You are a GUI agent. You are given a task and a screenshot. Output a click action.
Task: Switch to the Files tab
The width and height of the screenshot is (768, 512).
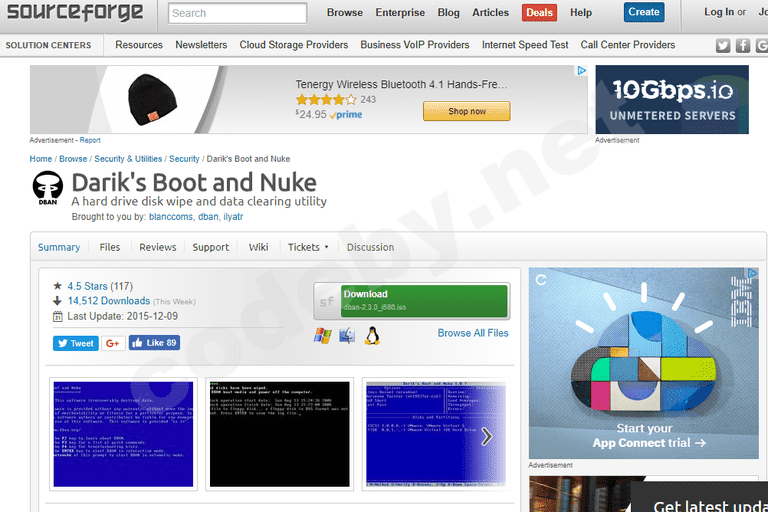point(109,247)
